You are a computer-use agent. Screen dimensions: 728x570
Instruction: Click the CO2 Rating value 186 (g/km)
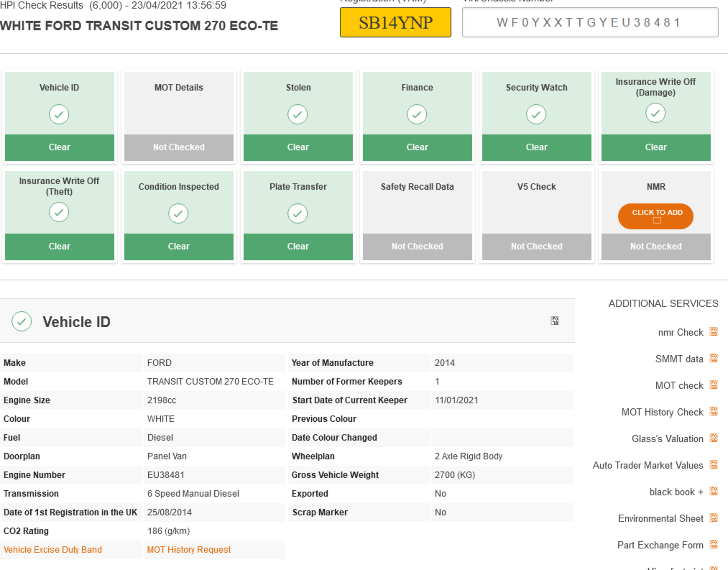click(x=169, y=531)
